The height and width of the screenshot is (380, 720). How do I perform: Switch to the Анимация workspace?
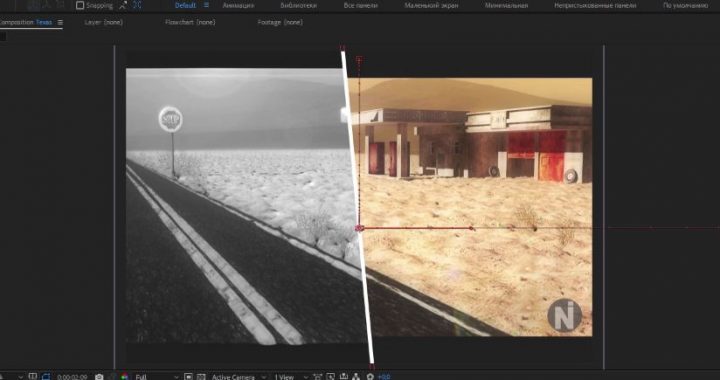(238, 6)
